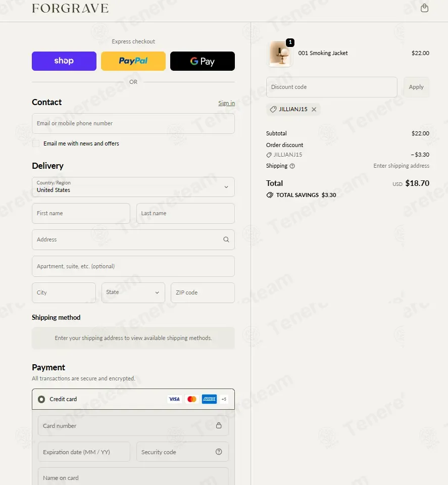
Task: Check Email me with news and offers
Action: click(36, 143)
